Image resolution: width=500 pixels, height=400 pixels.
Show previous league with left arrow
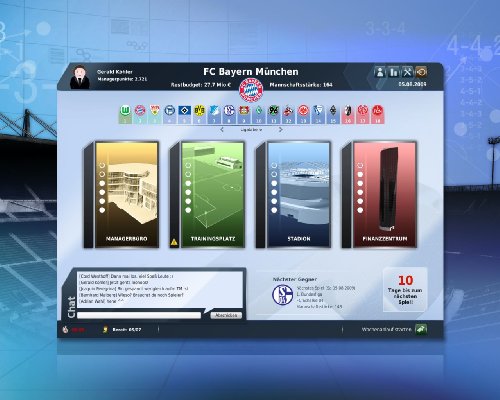(222, 130)
